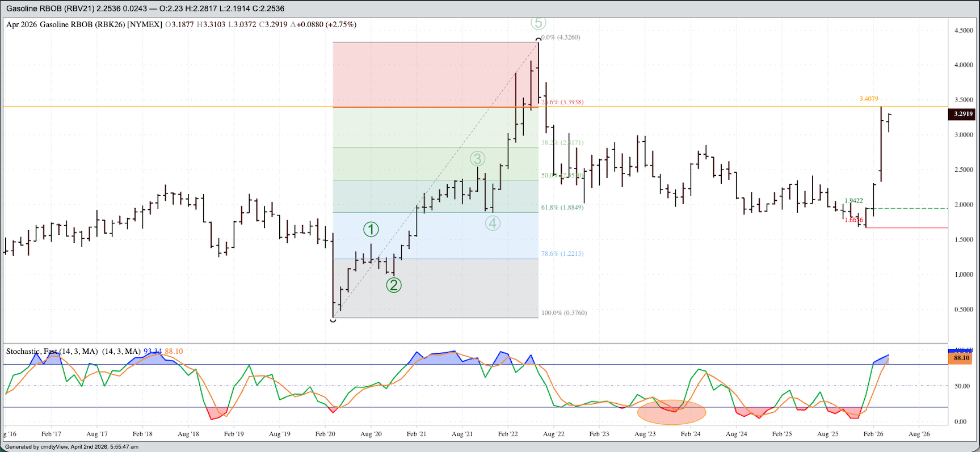This screenshot has width=980, height=452.
Task: Click the orange 3.4079 high price label
Action: coord(868,99)
